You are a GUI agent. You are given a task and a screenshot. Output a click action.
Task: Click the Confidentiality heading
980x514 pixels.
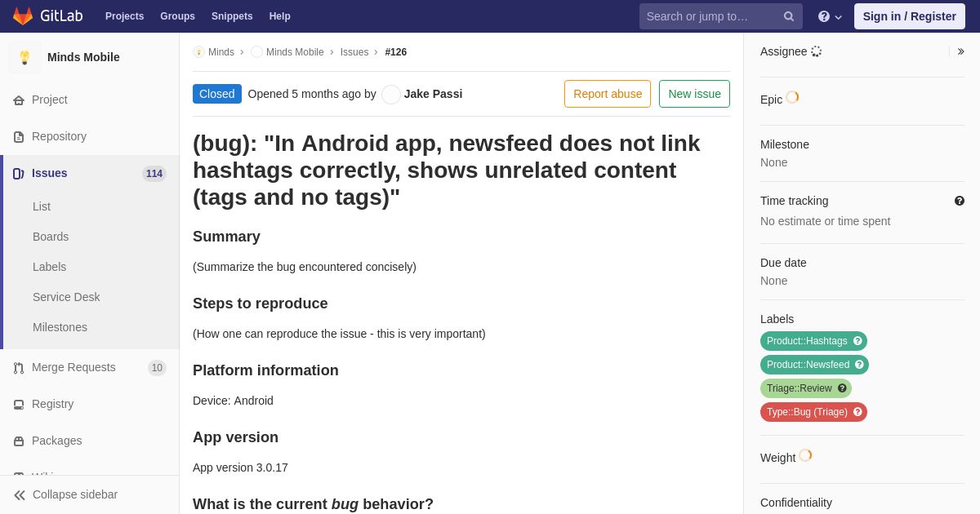tap(796, 503)
